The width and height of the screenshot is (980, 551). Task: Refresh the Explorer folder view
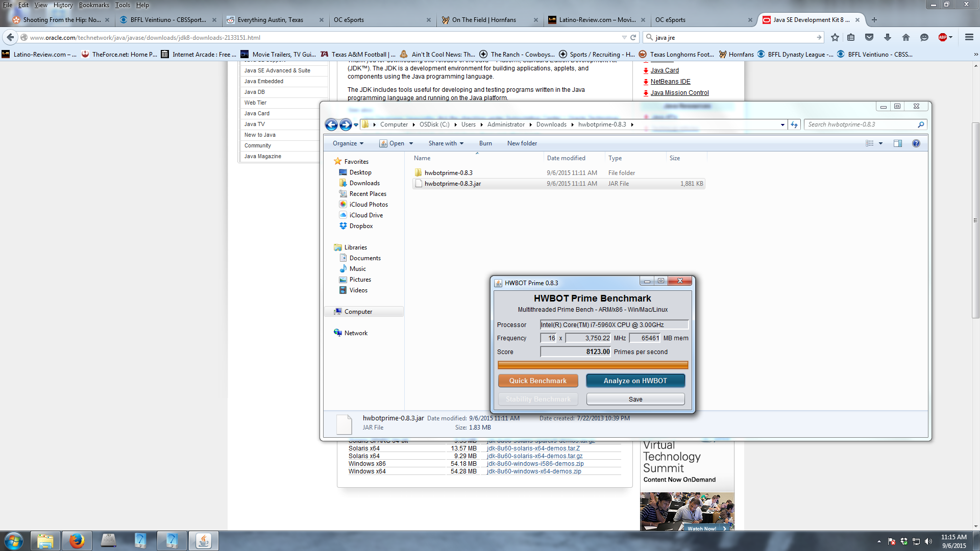pos(794,124)
